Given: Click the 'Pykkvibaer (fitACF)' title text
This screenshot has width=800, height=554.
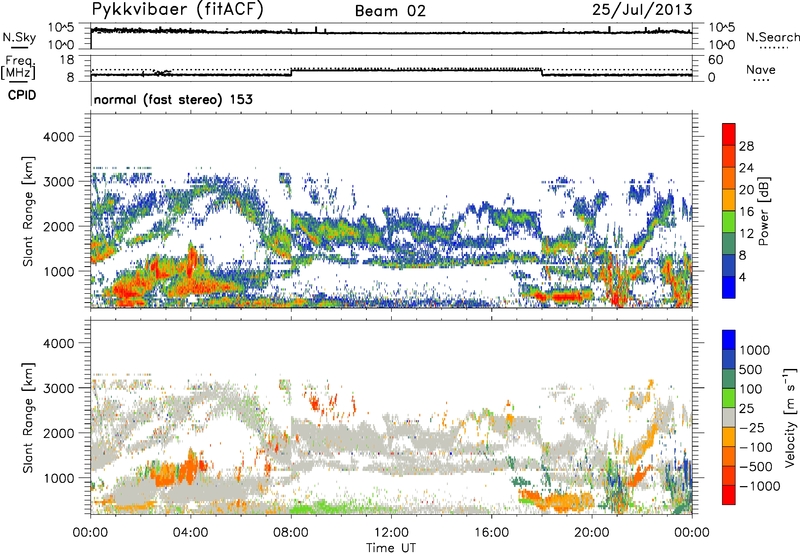Looking at the screenshot, I should (x=177, y=10).
